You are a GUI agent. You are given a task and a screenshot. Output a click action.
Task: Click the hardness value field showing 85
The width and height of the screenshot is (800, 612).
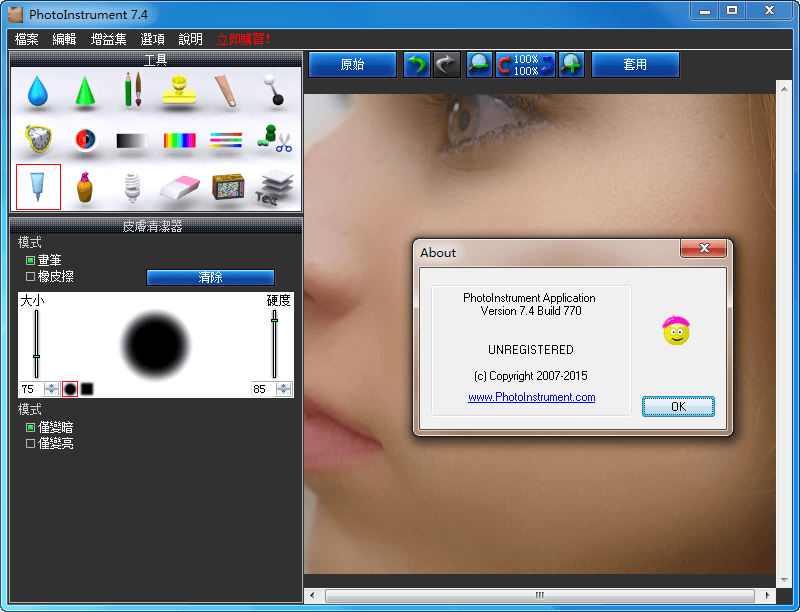coord(263,389)
